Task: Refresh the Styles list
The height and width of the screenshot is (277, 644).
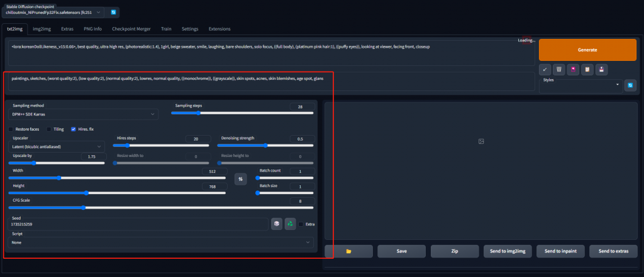Action: click(630, 85)
